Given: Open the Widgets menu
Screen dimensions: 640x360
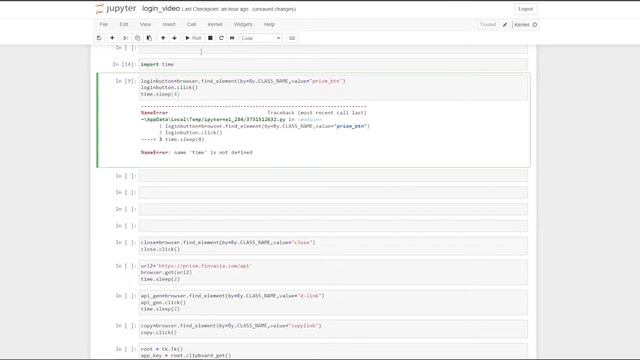Looking at the screenshot, I should (243, 24).
